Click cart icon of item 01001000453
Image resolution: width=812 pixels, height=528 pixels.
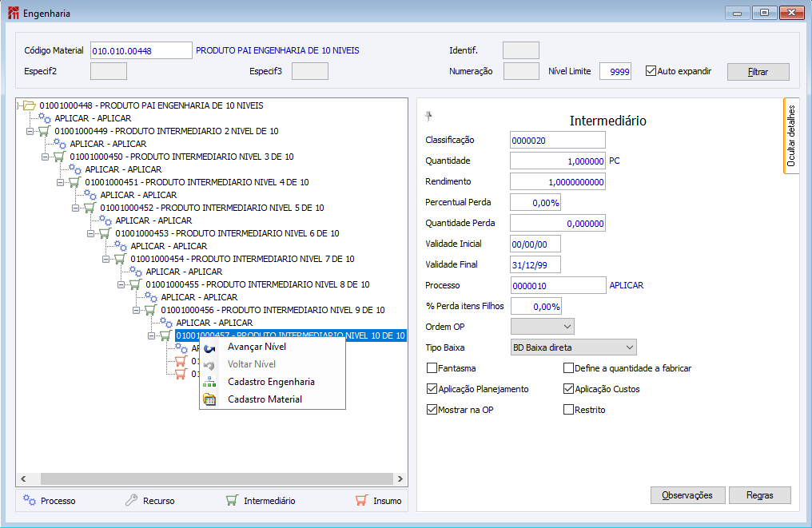pos(105,233)
